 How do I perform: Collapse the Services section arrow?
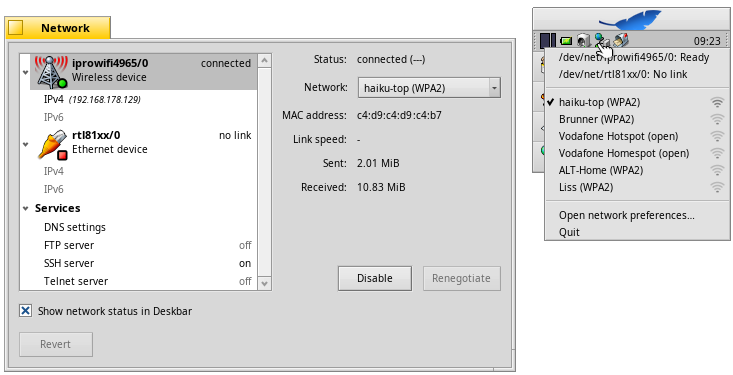click(25, 209)
